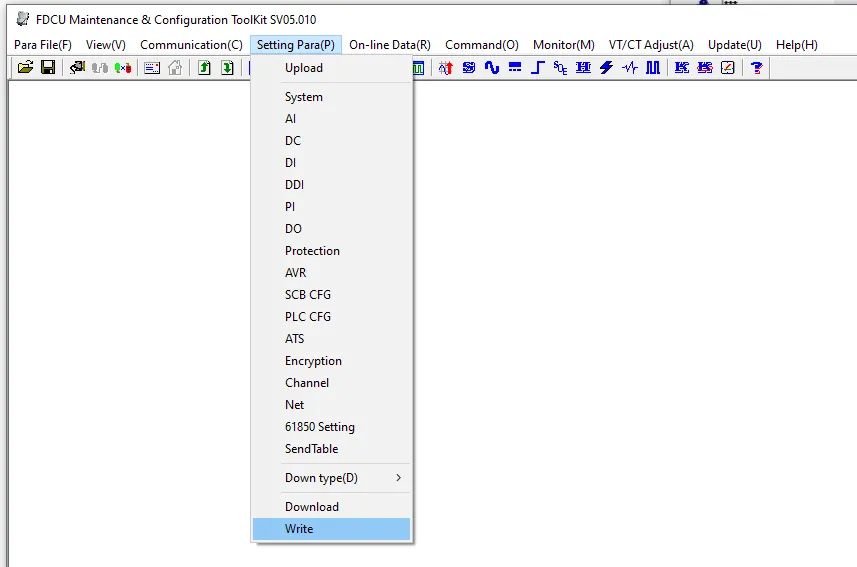Click the blue lightning bolt icon
This screenshot has height=567, width=857.
point(606,68)
